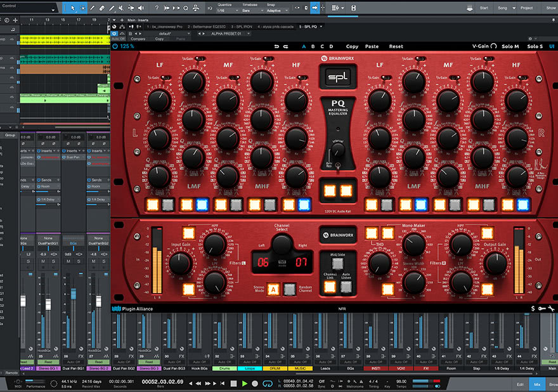Click the wrench settings icon in Plugin Alliance bar

pyautogui.click(x=551, y=309)
